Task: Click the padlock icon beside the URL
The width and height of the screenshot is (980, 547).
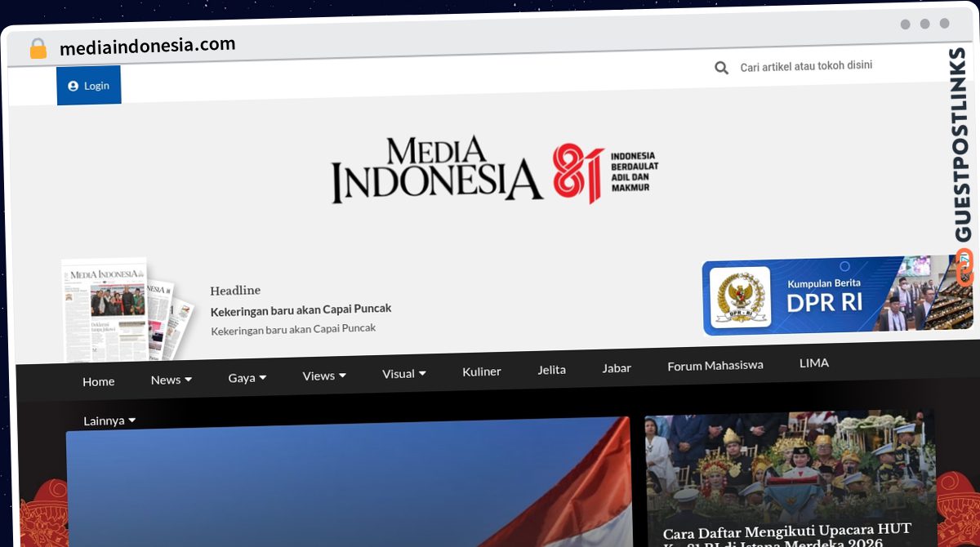Action: click(x=38, y=49)
